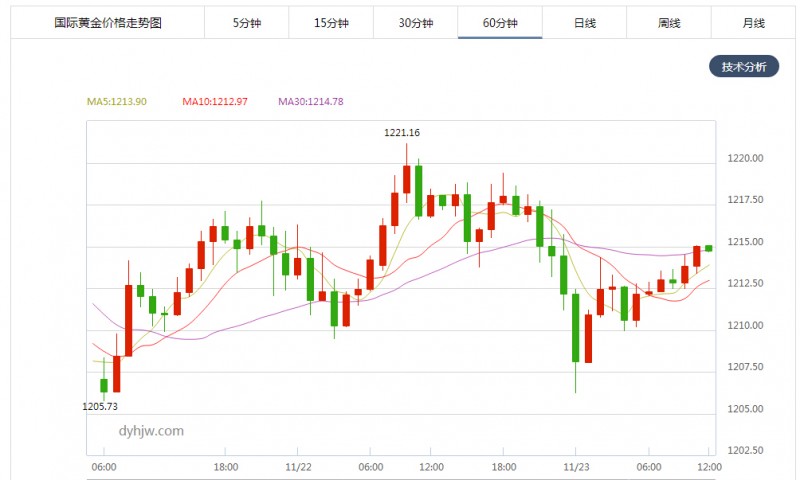Viewport: 800px width, 480px height.
Task: Open the 周线 weekly chart tab
Action: point(669,22)
